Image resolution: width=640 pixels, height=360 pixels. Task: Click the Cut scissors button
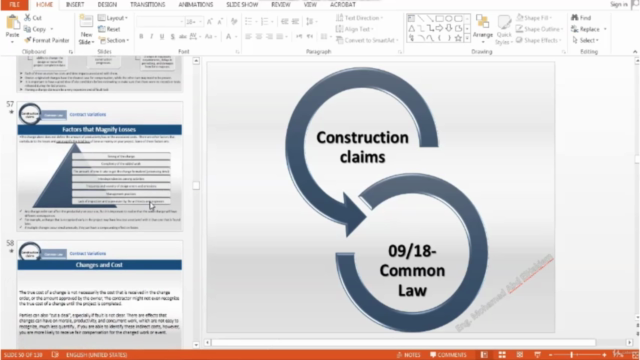(33, 18)
